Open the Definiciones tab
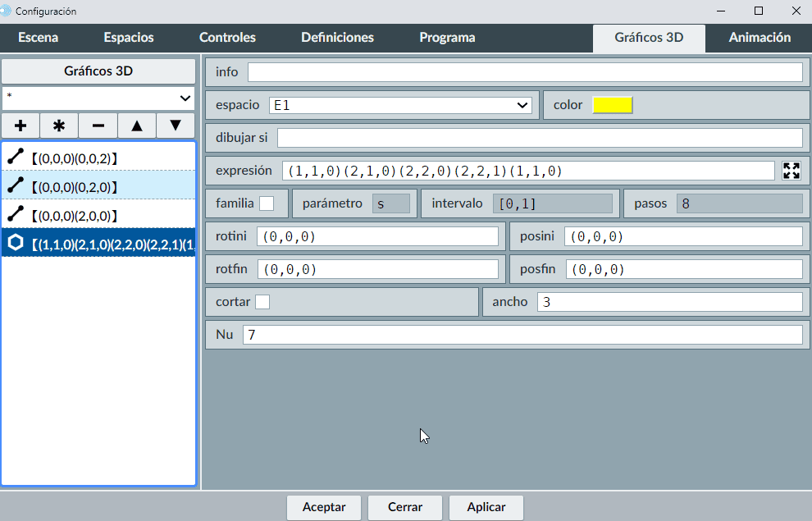This screenshot has width=812, height=521. (x=337, y=38)
